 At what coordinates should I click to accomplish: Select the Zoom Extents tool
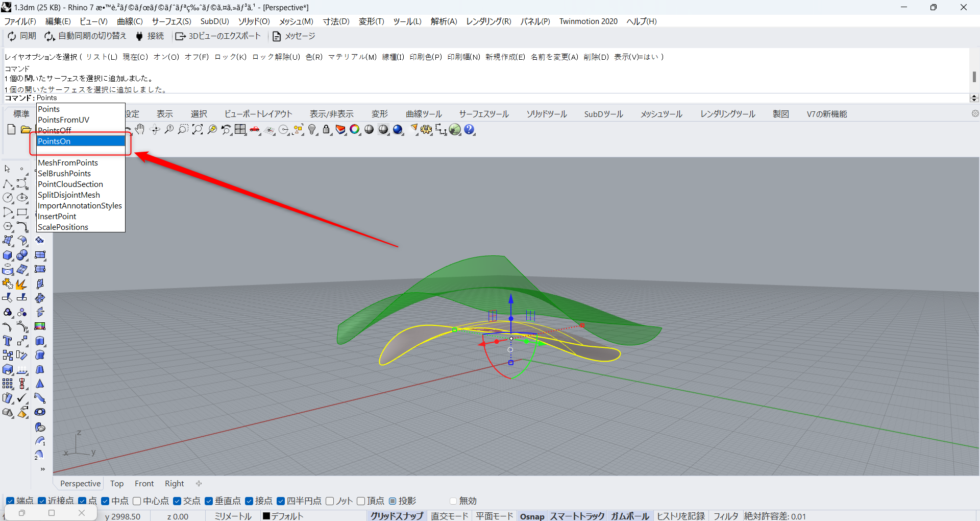tap(198, 129)
